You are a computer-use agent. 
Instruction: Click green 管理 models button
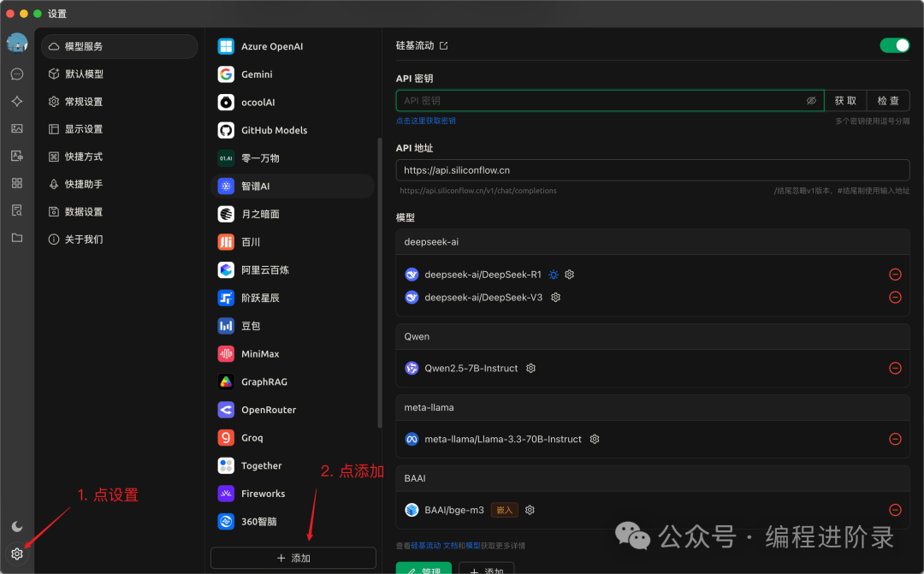423,569
